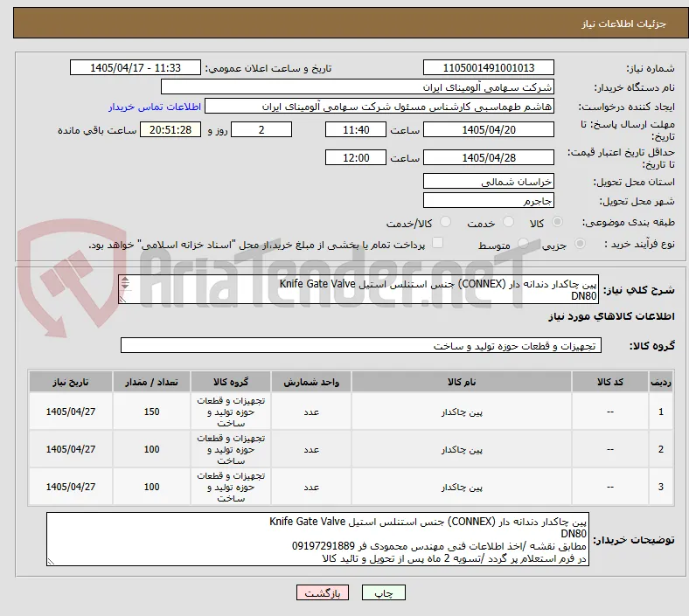Click the اطلاعات کالاهای مورد نیاز heading
Viewport: 689px width, 616px height.
[x=611, y=316]
